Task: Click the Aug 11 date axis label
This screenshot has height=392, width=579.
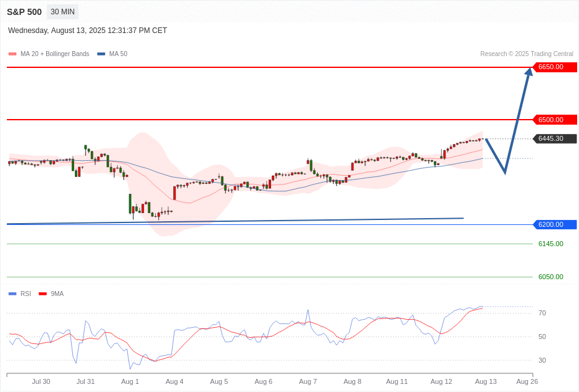Action: click(397, 381)
